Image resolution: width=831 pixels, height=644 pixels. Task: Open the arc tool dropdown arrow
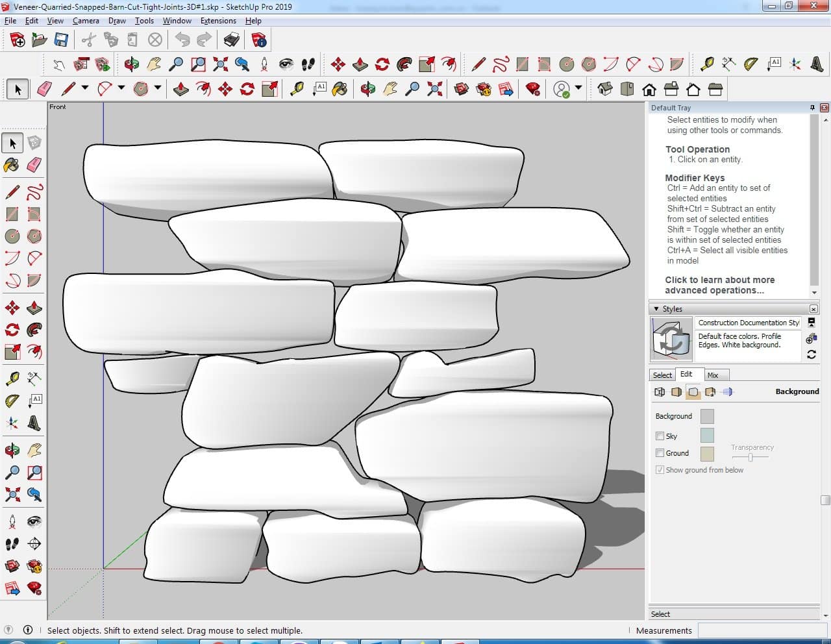(121, 88)
